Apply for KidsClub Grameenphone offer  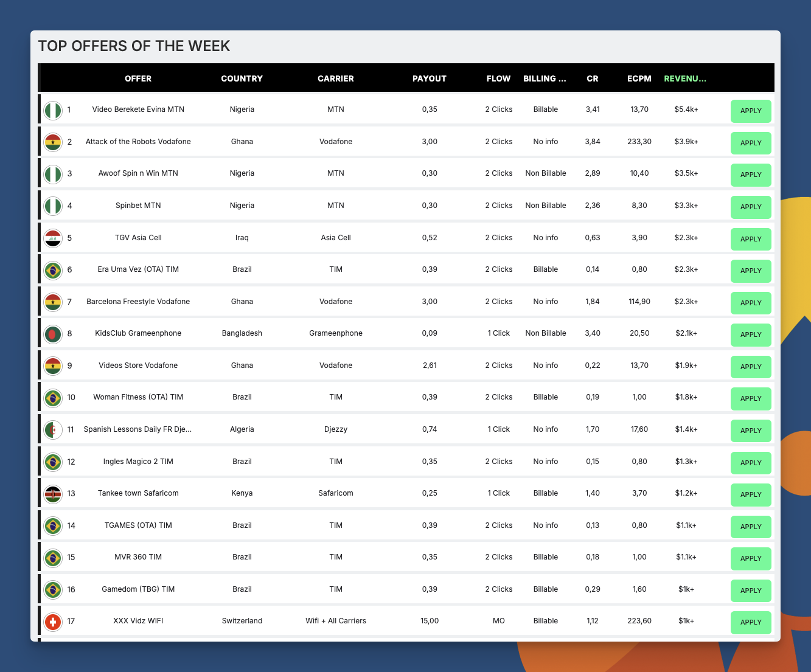[x=751, y=334]
